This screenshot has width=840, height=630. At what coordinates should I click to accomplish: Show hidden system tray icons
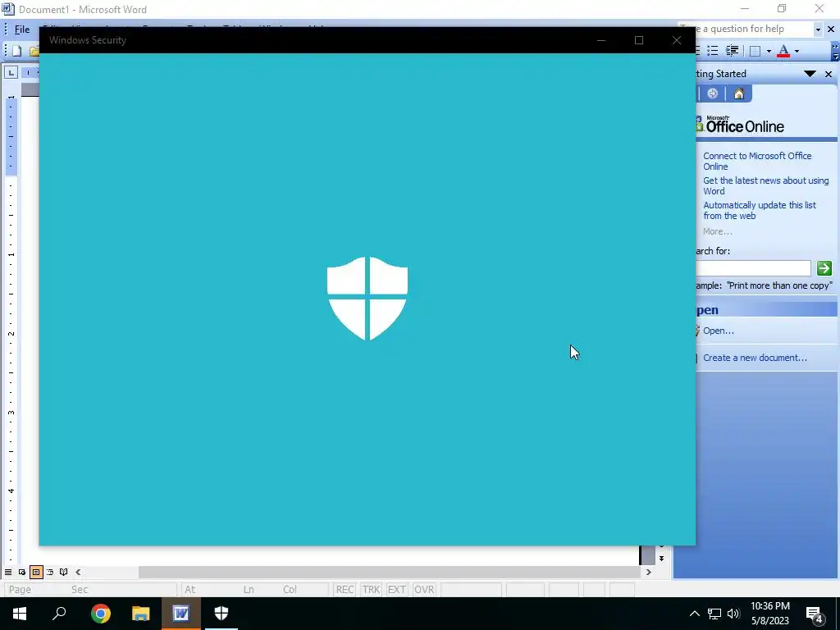pos(694,614)
